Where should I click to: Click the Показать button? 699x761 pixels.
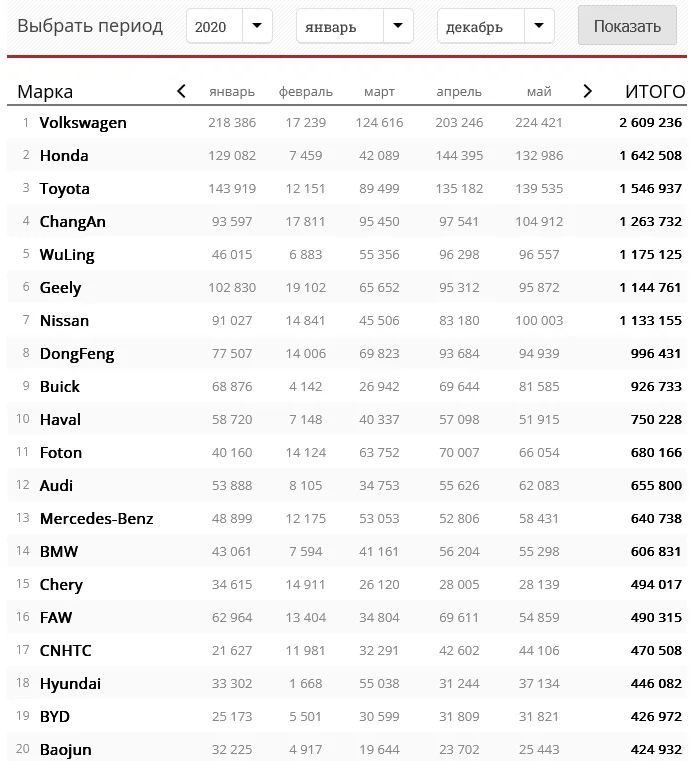pyautogui.click(x=627, y=26)
